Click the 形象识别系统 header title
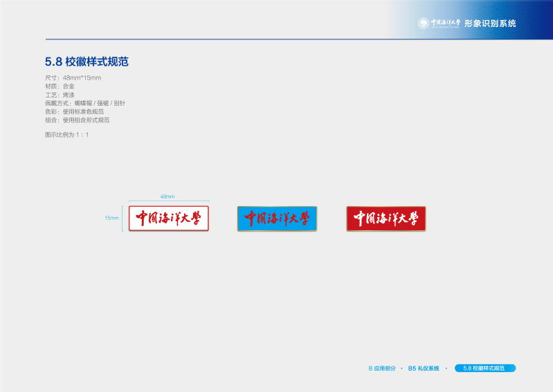Screen dimensions: 553x392 pyautogui.click(x=490, y=24)
